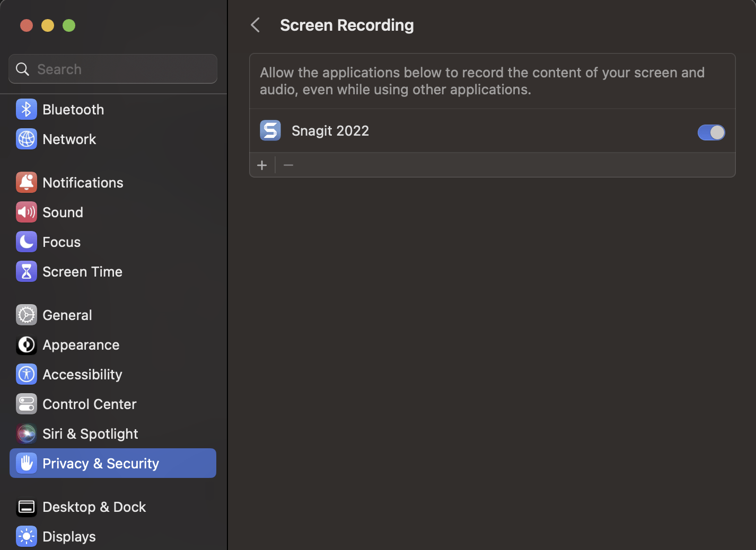Screen dimensions: 756x550
Task: Go back using the Screen Recording chevron
Action: pyautogui.click(x=255, y=25)
